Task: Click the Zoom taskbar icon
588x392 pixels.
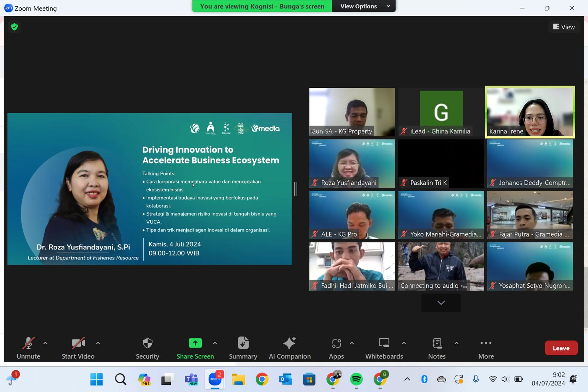Action: click(215, 379)
